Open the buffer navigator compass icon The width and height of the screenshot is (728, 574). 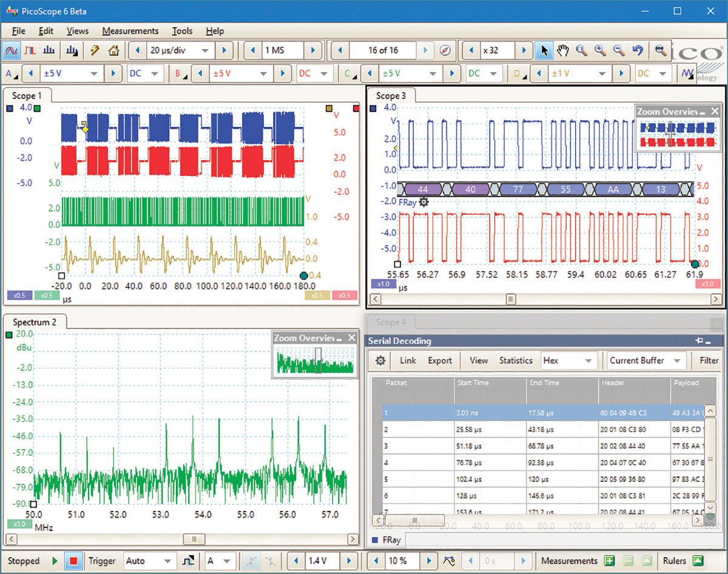445,50
